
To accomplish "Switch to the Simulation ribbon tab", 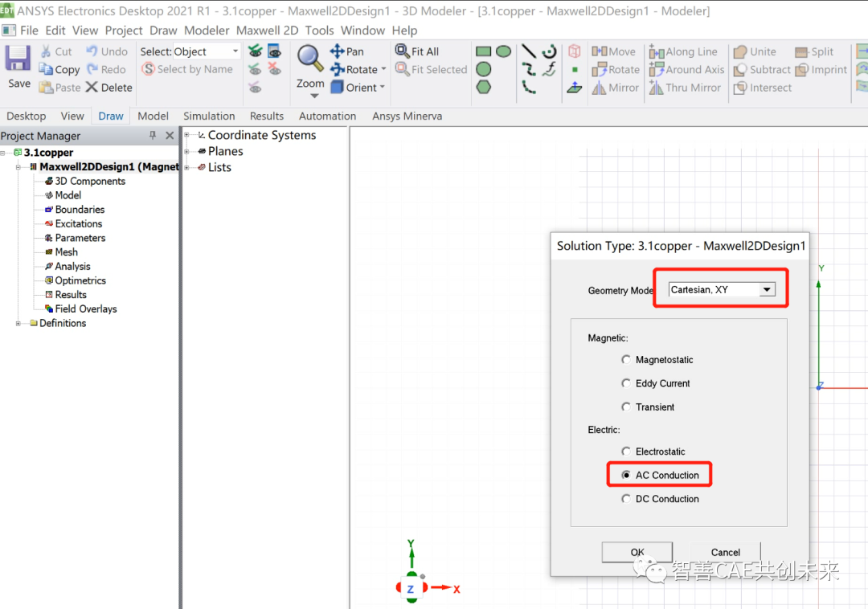I will coord(209,116).
